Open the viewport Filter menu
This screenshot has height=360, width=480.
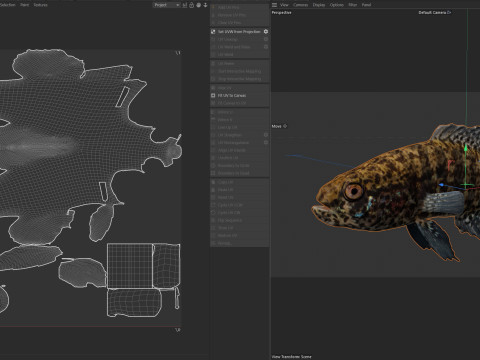(353, 5)
